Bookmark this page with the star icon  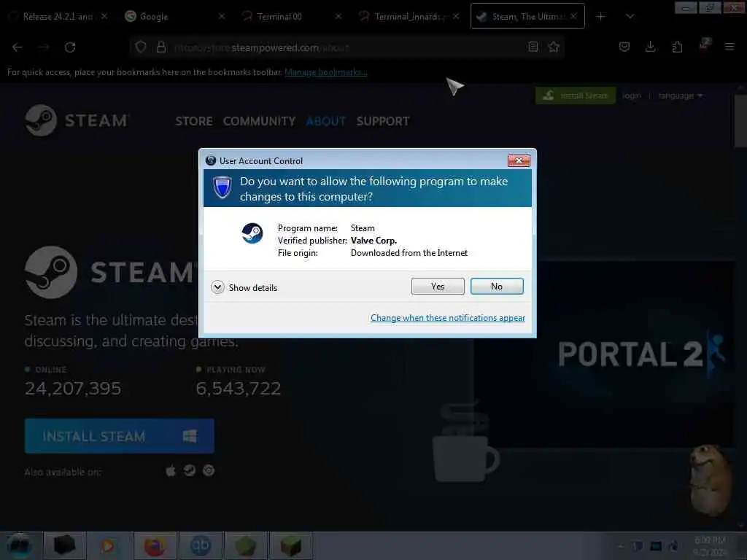point(554,47)
